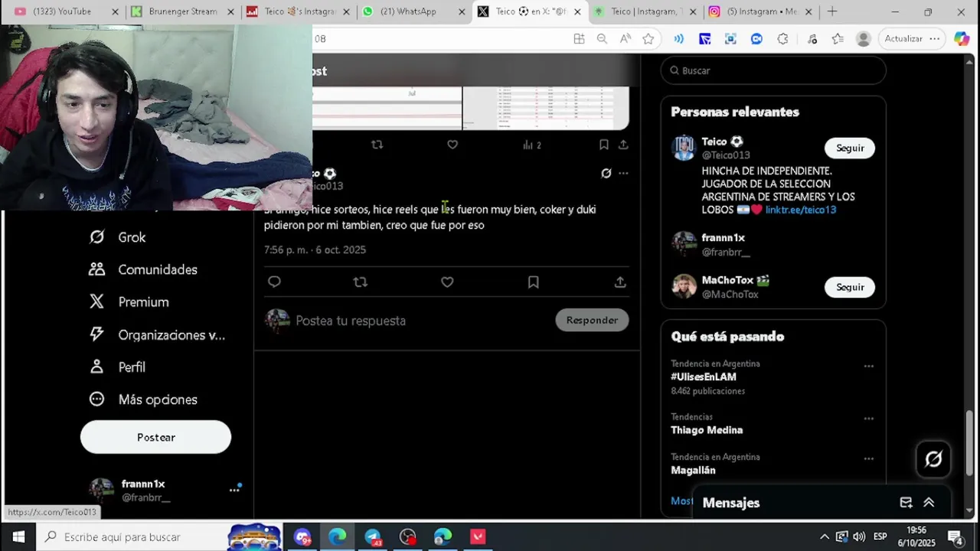
Task: Like the upper post with images
Action: pos(452,145)
